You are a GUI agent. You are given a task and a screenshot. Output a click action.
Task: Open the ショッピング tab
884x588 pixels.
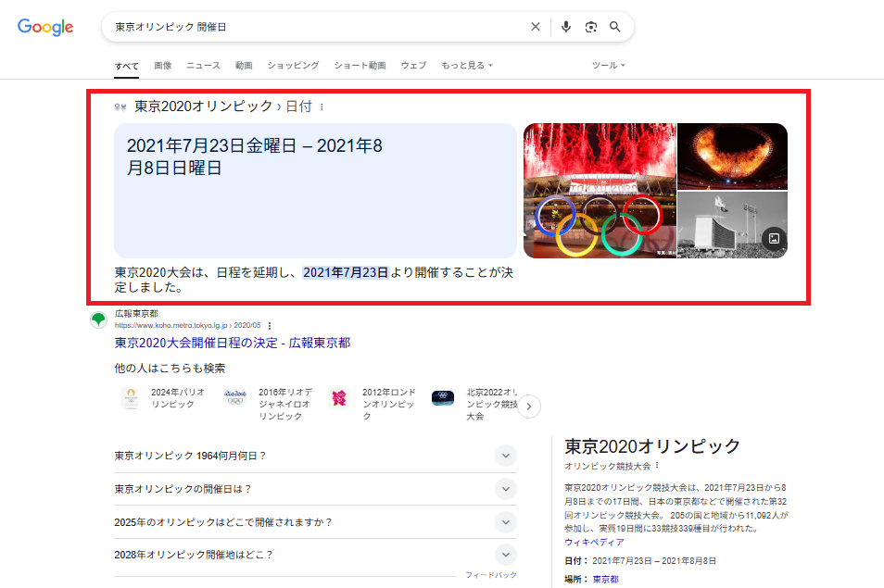coord(293,66)
